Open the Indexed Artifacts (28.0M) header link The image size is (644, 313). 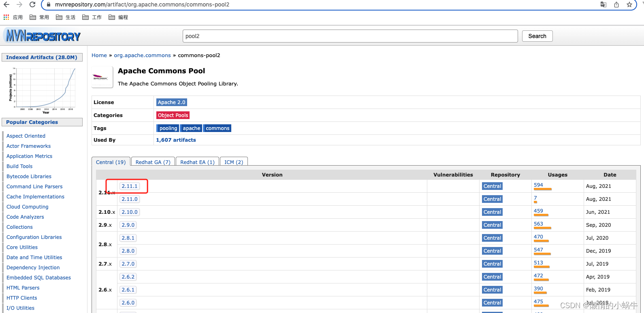[42, 57]
